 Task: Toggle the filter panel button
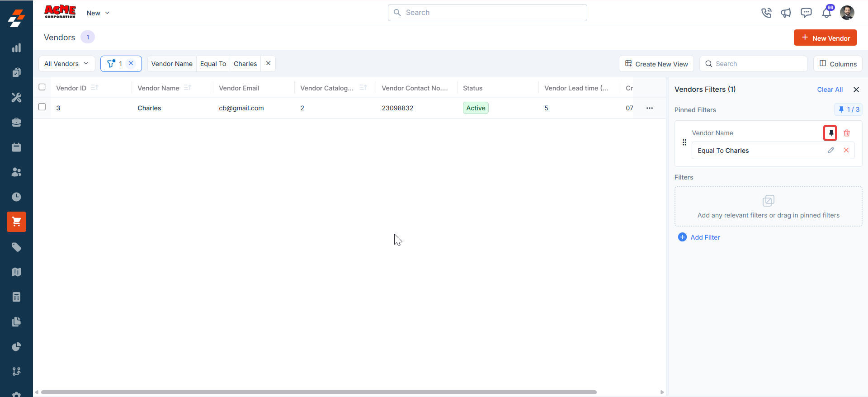tap(111, 64)
